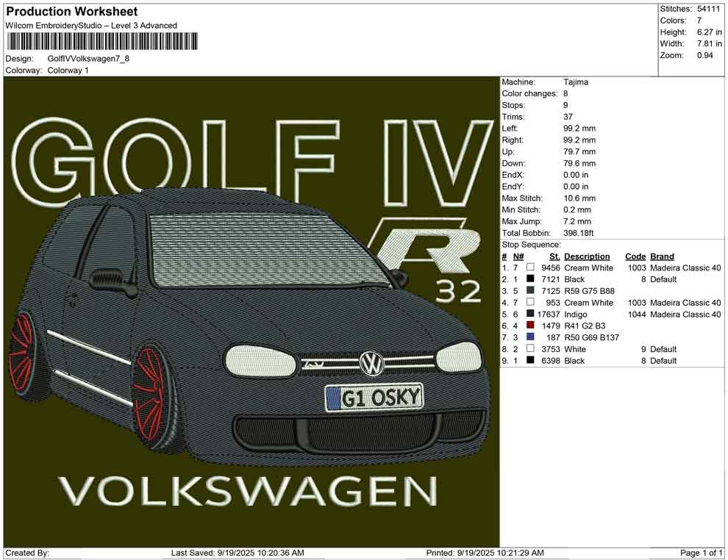728x560 pixels.
Task: Click the Indigo color swatch
Action: click(x=530, y=314)
